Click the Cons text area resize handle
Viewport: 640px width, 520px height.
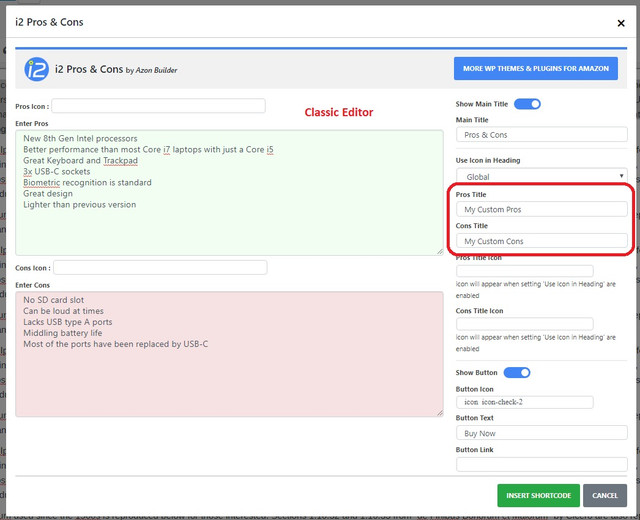point(440,413)
